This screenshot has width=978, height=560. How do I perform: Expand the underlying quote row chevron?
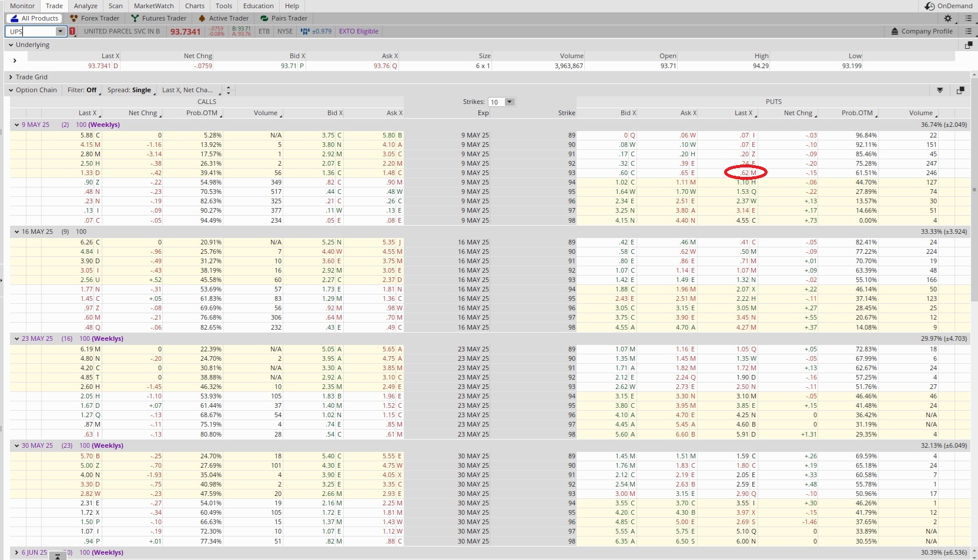(15, 61)
